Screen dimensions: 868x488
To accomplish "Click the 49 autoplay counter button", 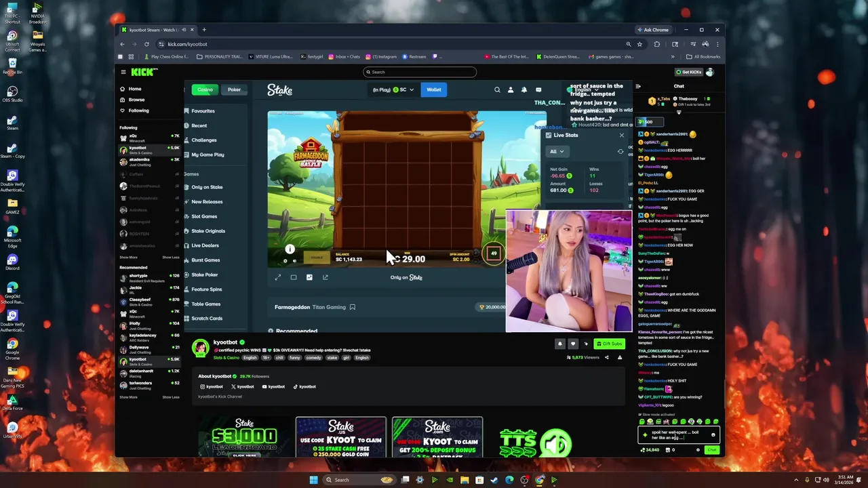I will tap(494, 253).
